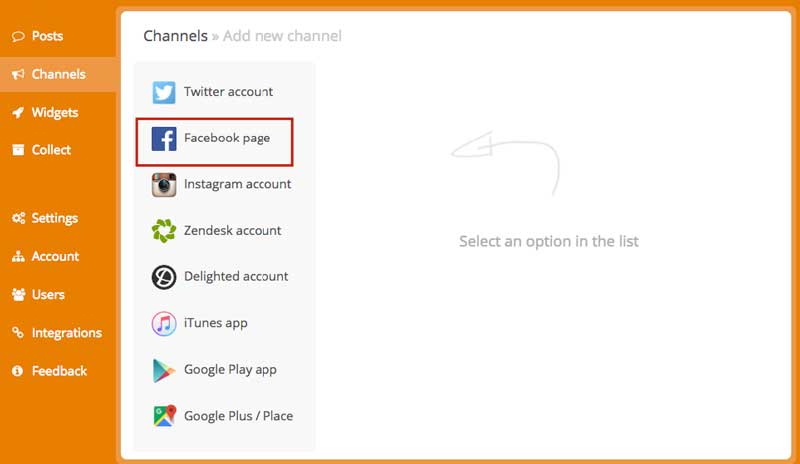Click the Feedback info icon
800x464 pixels.
pyautogui.click(x=18, y=371)
